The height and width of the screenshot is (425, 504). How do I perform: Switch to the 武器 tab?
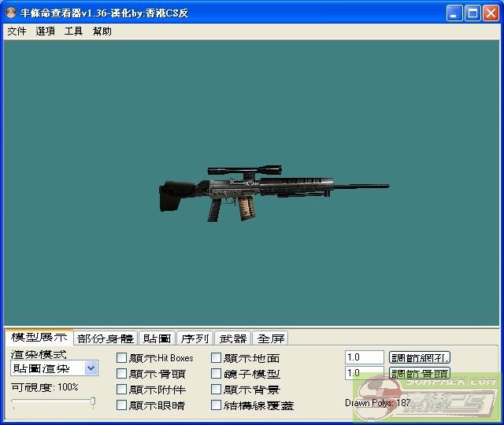coord(233,338)
